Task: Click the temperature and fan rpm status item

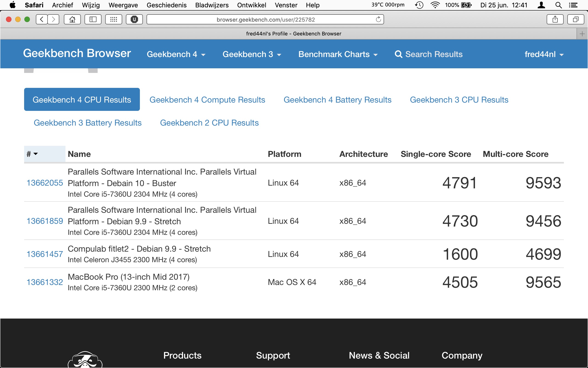Action: tap(388, 5)
